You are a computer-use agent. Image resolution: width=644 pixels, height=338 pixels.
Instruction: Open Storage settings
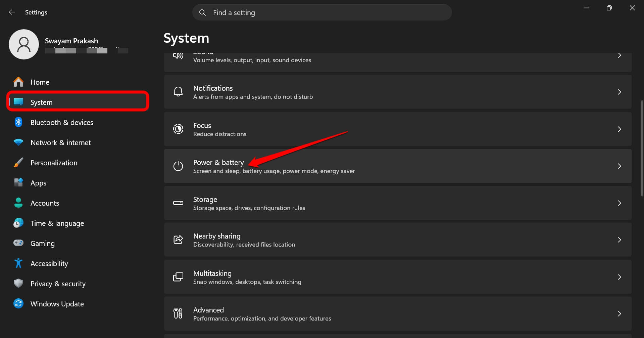pyautogui.click(x=397, y=203)
